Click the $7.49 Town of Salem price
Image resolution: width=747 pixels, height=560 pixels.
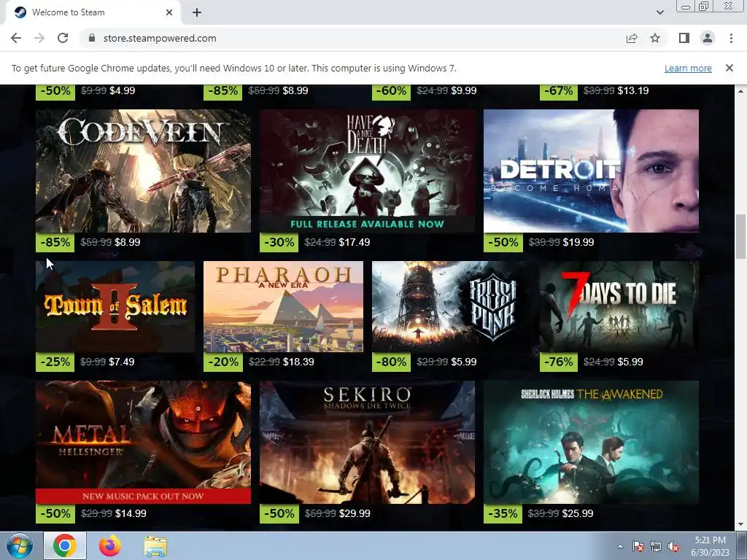click(122, 362)
